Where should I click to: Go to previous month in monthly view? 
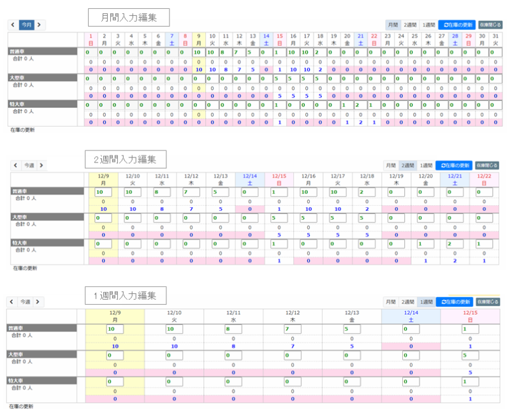click(13, 25)
